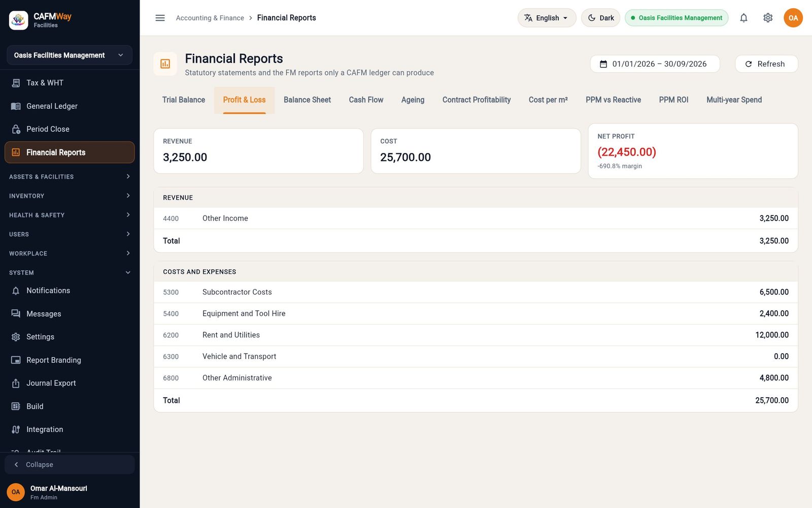Click the 4400 Other Income row
This screenshot has height=508, width=812.
tap(476, 218)
